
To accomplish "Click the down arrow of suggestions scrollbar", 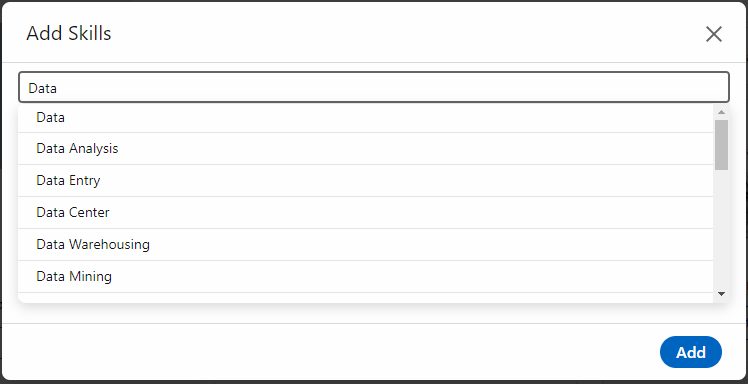I will click(x=721, y=294).
